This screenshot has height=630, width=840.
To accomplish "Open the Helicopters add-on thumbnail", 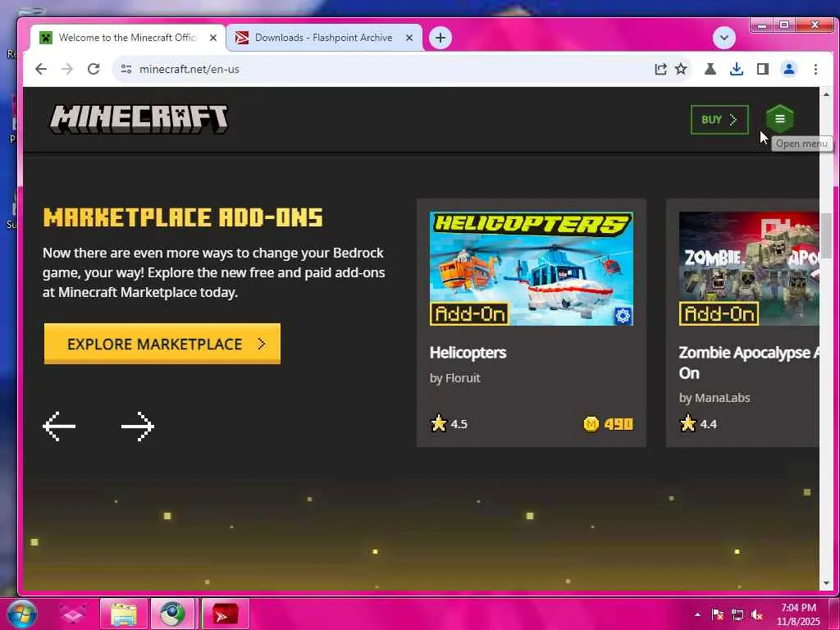I will pyautogui.click(x=532, y=268).
